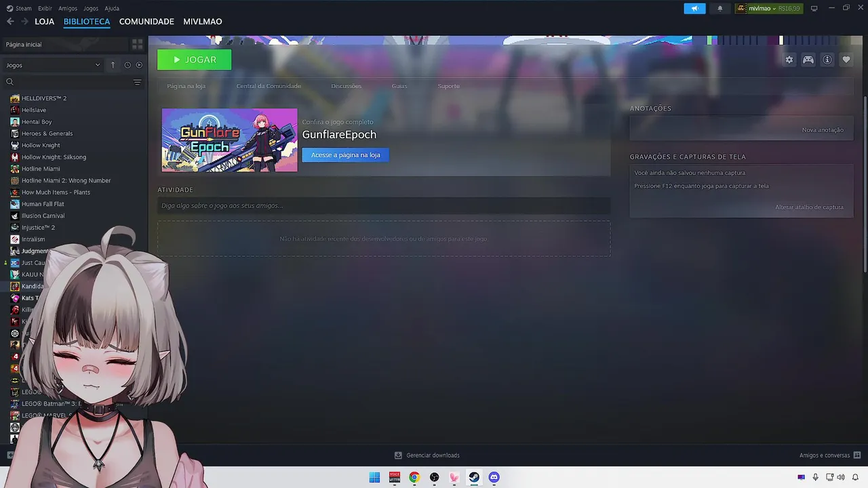Click the sort ascending arrow in library
The width and height of the screenshot is (868, 488).
coord(113,65)
